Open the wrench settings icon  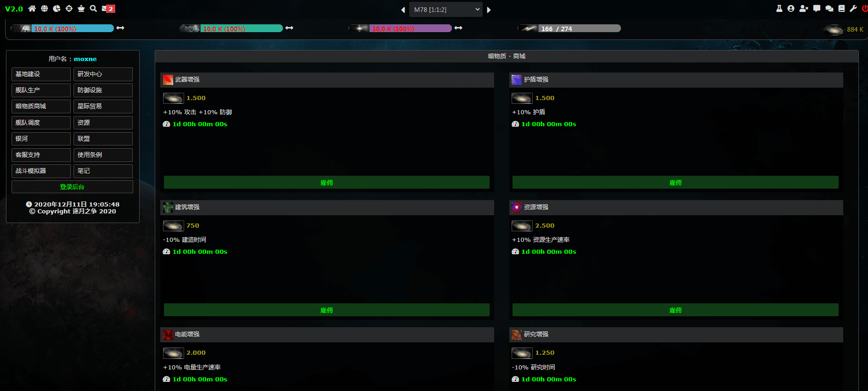(853, 9)
